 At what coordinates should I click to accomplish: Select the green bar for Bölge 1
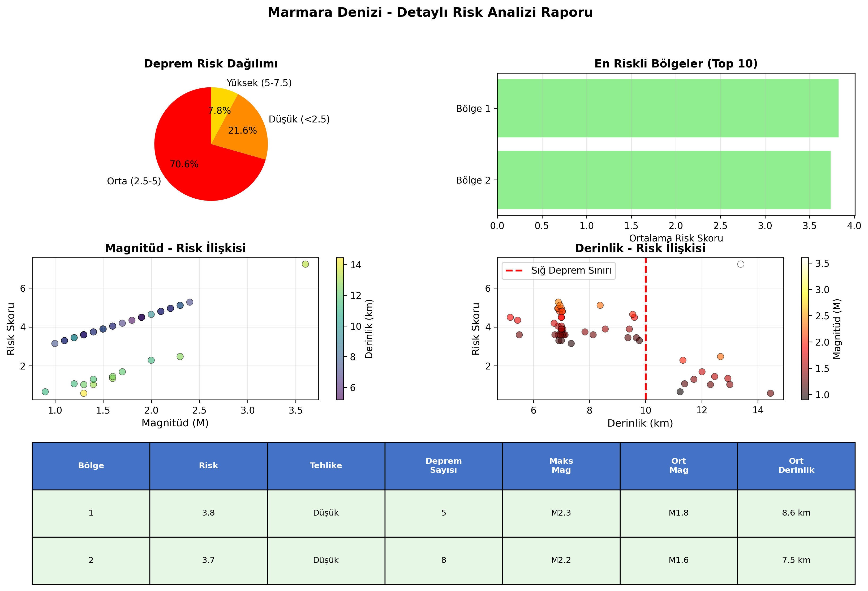(668, 108)
